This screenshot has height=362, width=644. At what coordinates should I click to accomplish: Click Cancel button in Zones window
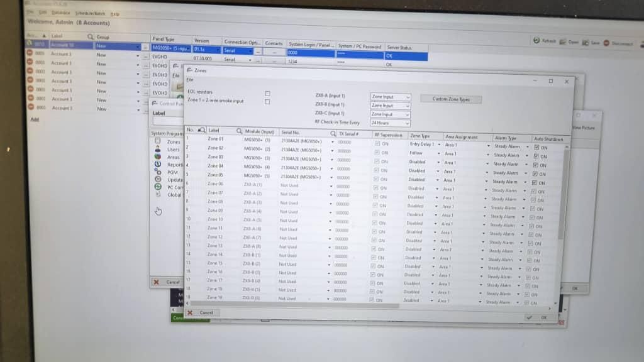(202, 313)
